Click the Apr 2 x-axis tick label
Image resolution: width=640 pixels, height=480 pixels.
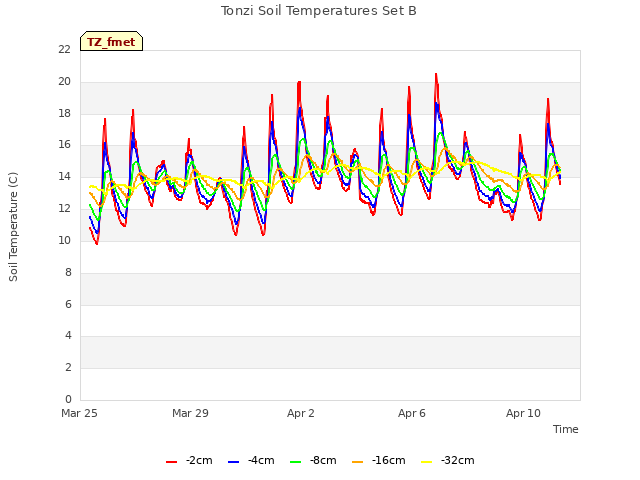point(301,413)
